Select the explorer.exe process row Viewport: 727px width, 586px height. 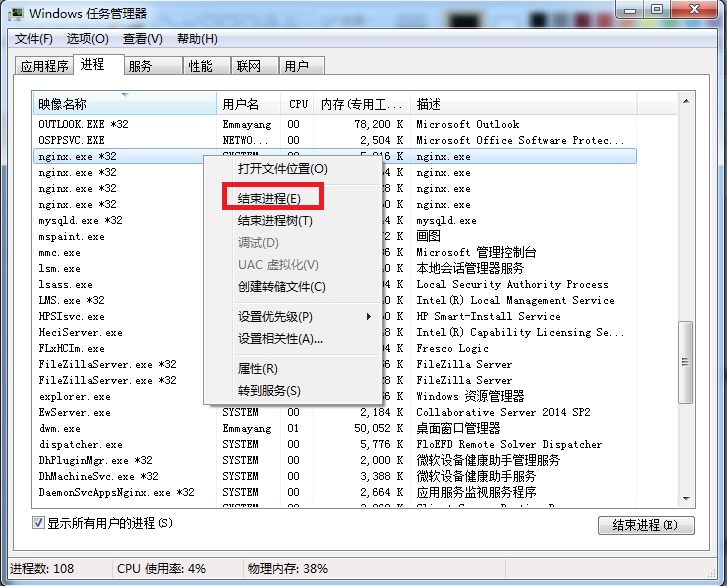[x=75, y=396]
